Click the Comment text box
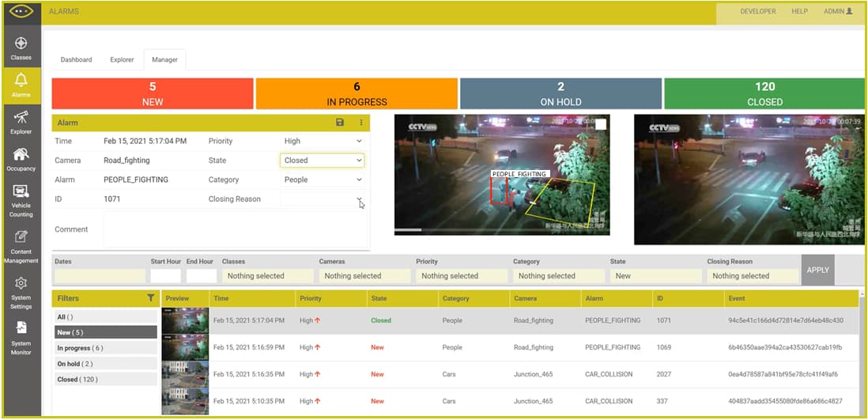This screenshot has width=868, height=420. pyautogui.click(x=236, y=229)
